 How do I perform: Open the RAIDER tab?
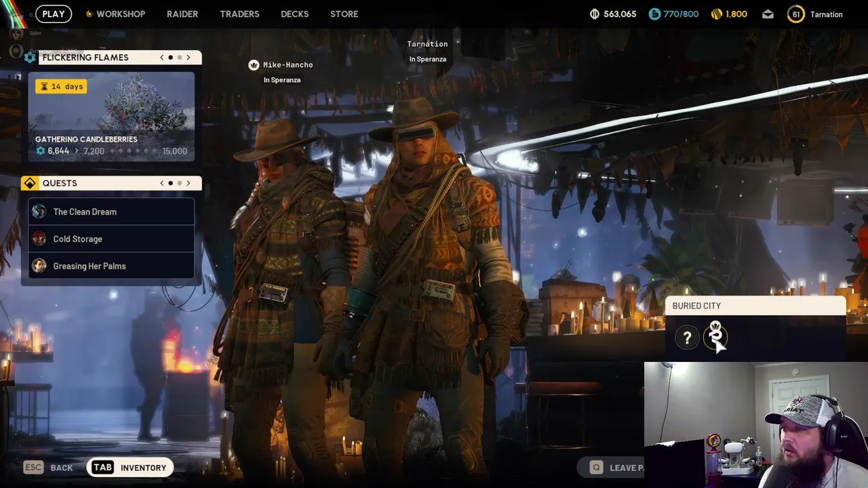(x=182, y=14)
